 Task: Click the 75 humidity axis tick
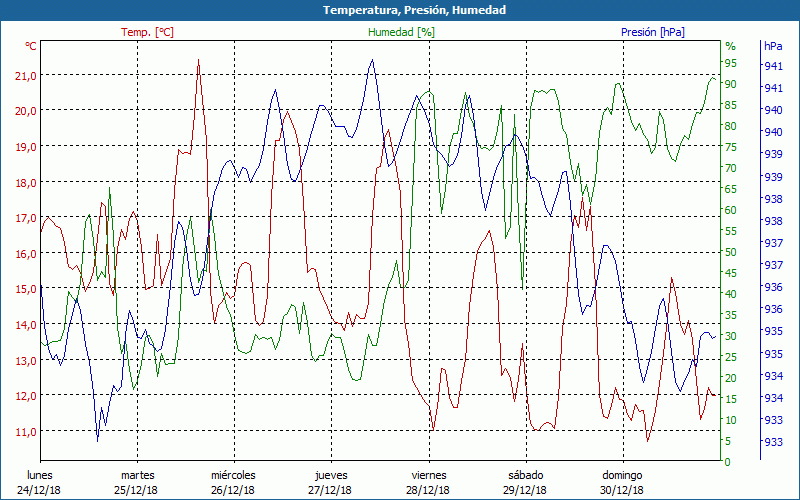[x=731, y=147]
